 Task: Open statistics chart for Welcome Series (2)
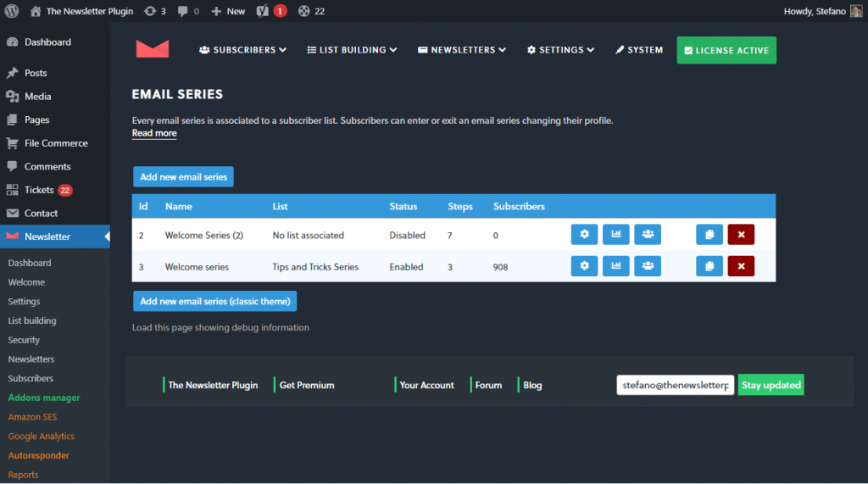coord(615,234)
